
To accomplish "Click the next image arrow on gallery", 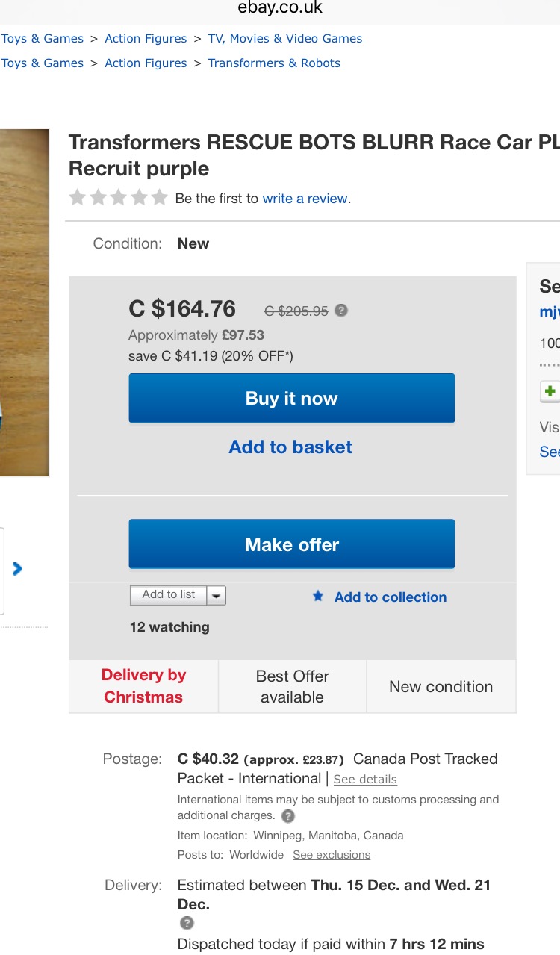I will point(17,569).
